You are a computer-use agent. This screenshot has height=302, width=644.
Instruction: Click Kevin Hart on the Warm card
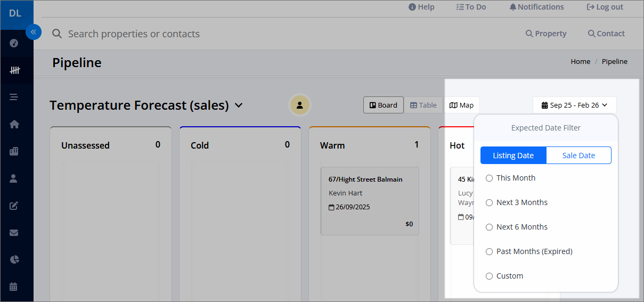click(345, 193)
